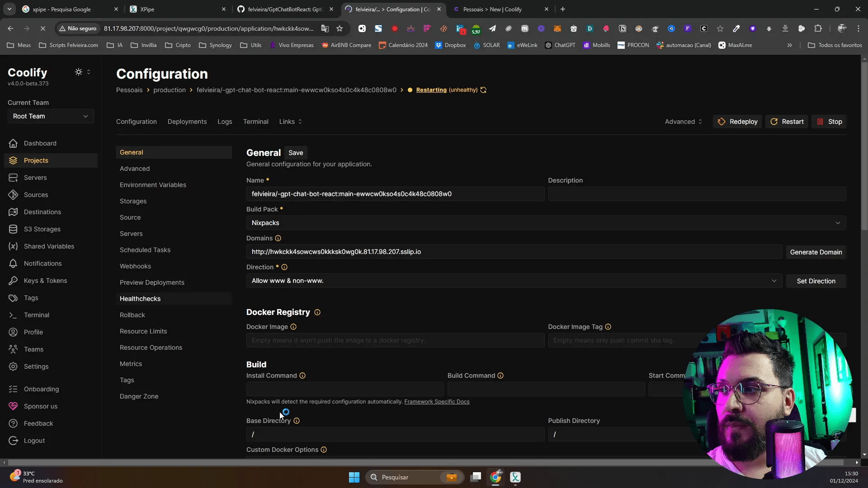The width and height of the screenshot is (868, 488).
Task: Open the Windows Start menu
Action: [354, 477]
